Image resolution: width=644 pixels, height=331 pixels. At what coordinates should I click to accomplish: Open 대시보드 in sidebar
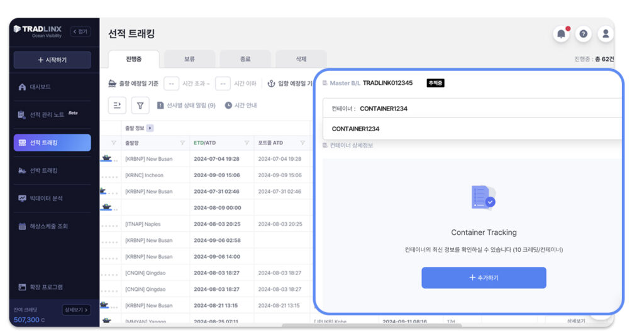(x=40, y=87)
